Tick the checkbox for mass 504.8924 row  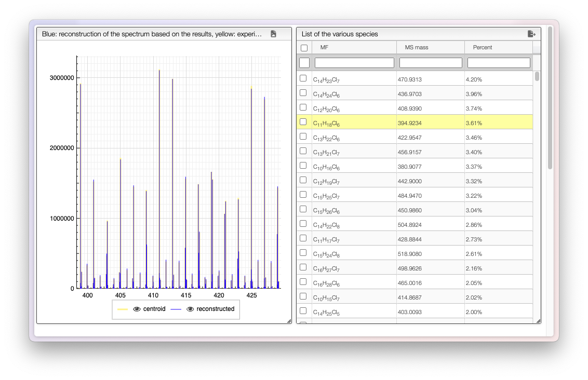[303, 224]
